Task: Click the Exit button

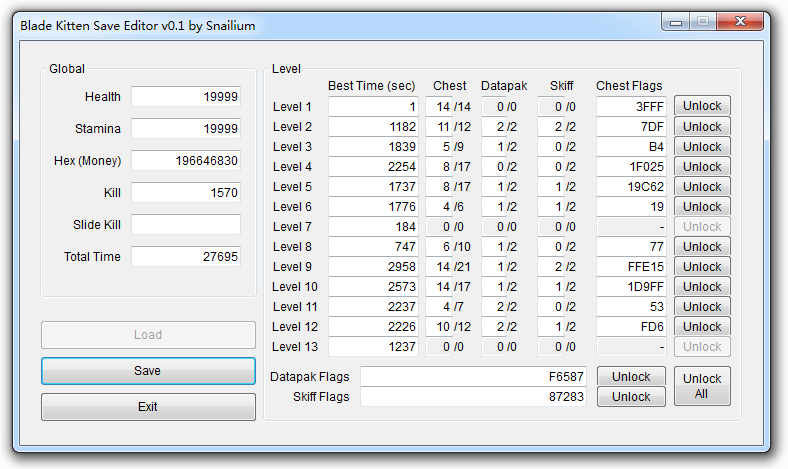Action: [148, 407]
